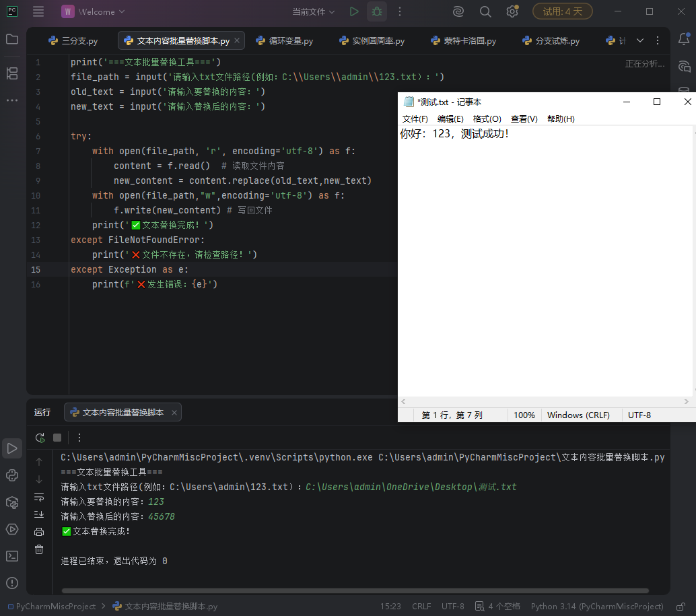
Task: Select Python 3.14 interpreter widget
Action: pos(597,606)
